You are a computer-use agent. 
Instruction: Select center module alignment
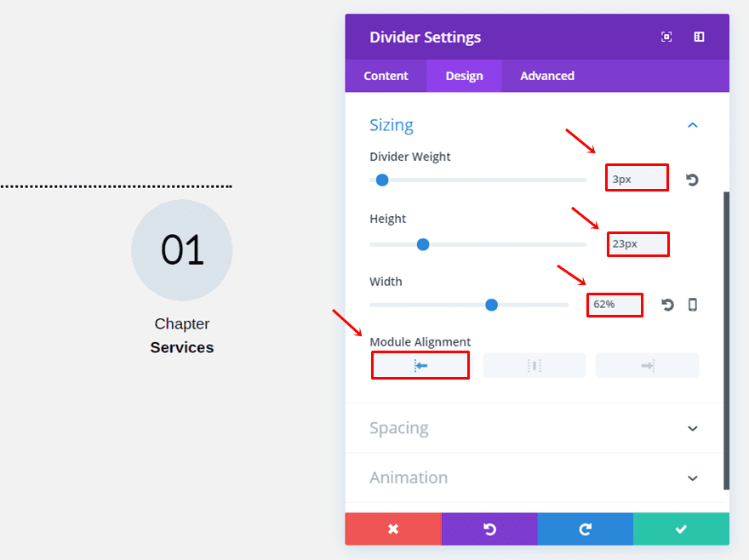[535, 365]
